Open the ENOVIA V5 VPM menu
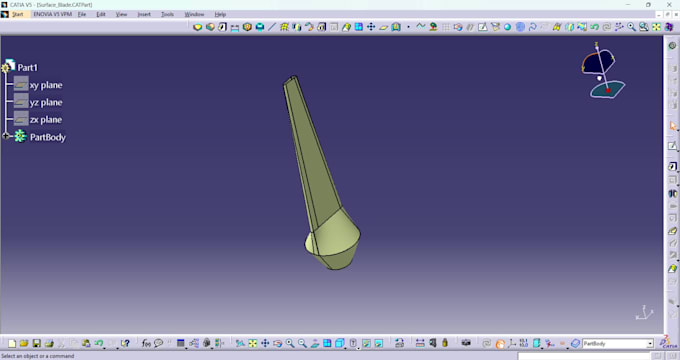The height and width of the screenshot is (360, 680). coord(52,14)
